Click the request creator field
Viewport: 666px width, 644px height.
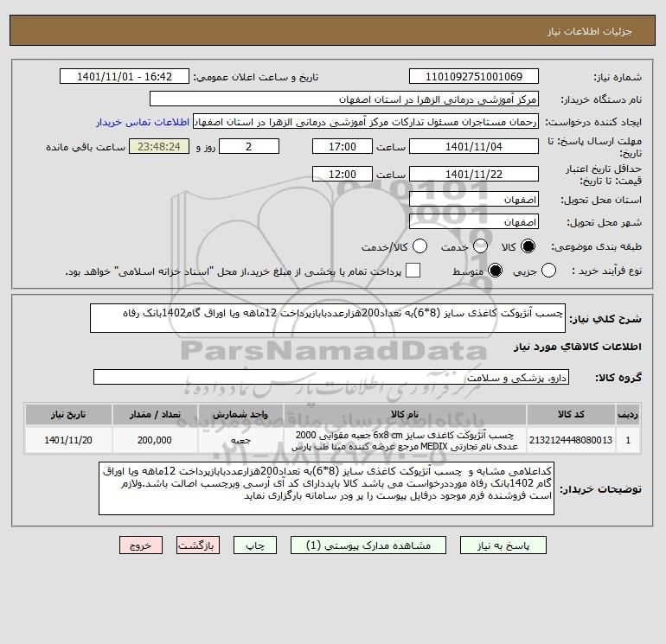[366, 122]
